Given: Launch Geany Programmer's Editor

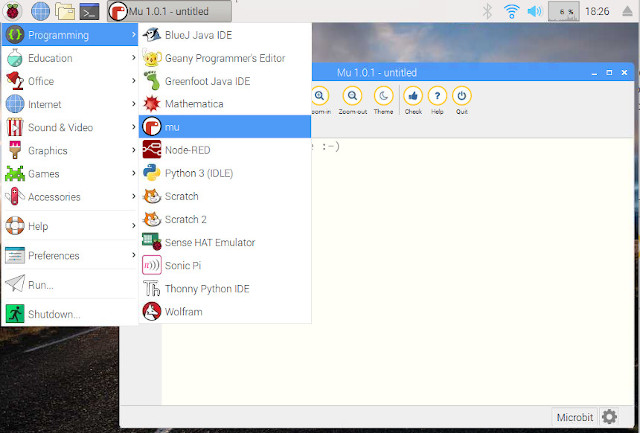Looking at the screenshot, I should (225, 58).
